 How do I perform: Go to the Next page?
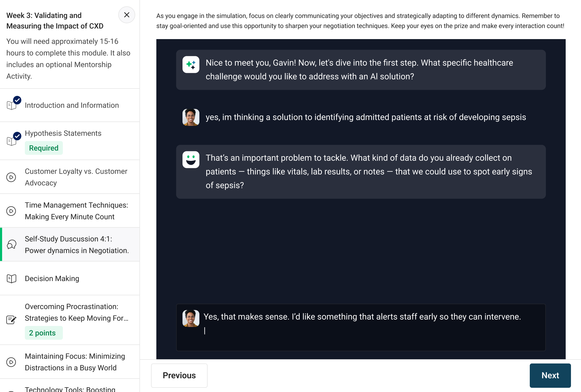(x=550, y=375)
